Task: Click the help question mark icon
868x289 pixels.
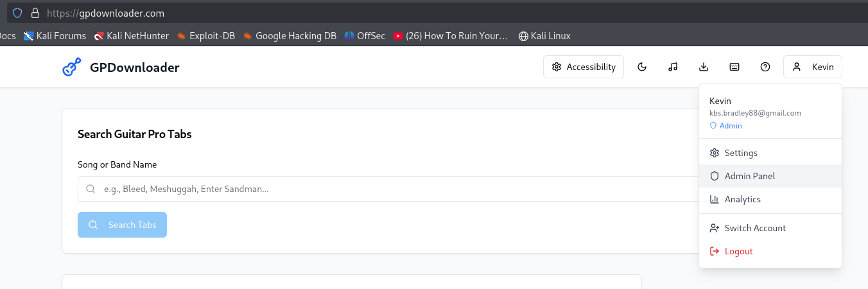Action: coord(765,67)
